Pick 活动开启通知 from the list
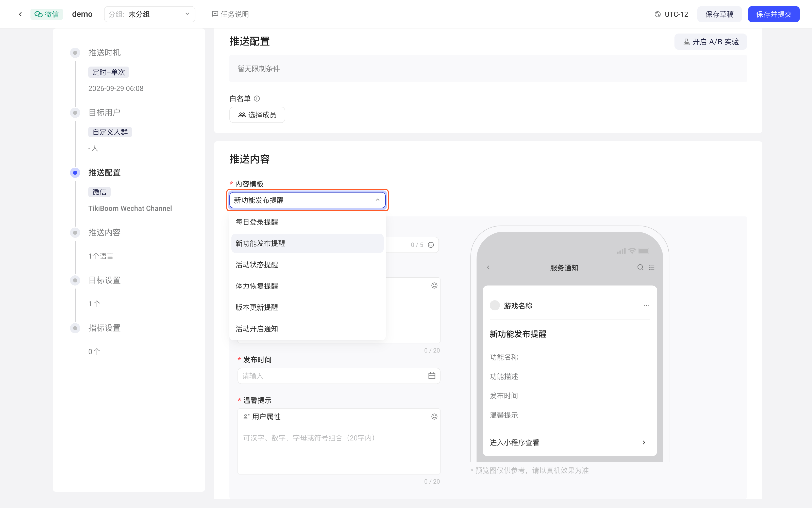The image size is (812, 508). pos(307,329)
